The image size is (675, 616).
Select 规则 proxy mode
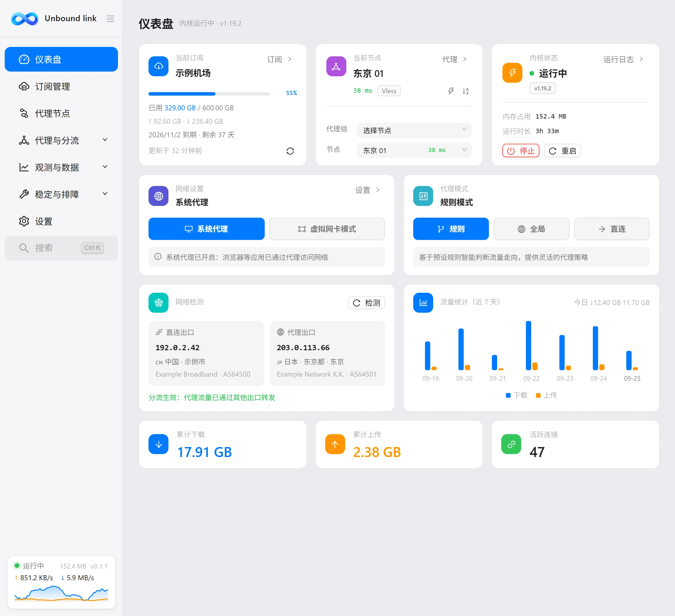coord(451,229)
